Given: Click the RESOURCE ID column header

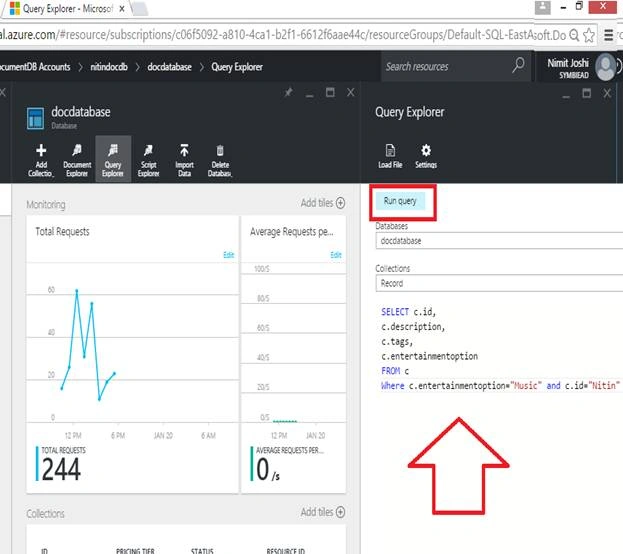Looking at the screenshot, I should [286, 551].
